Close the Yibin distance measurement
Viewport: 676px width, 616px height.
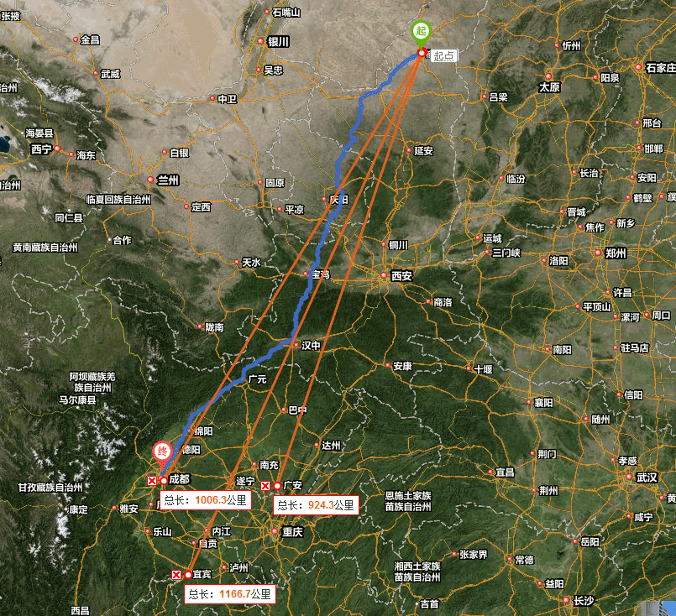[176, 575]
